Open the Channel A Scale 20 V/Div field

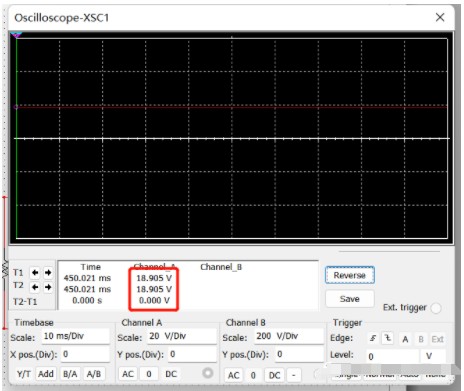(x=182, y=336)
